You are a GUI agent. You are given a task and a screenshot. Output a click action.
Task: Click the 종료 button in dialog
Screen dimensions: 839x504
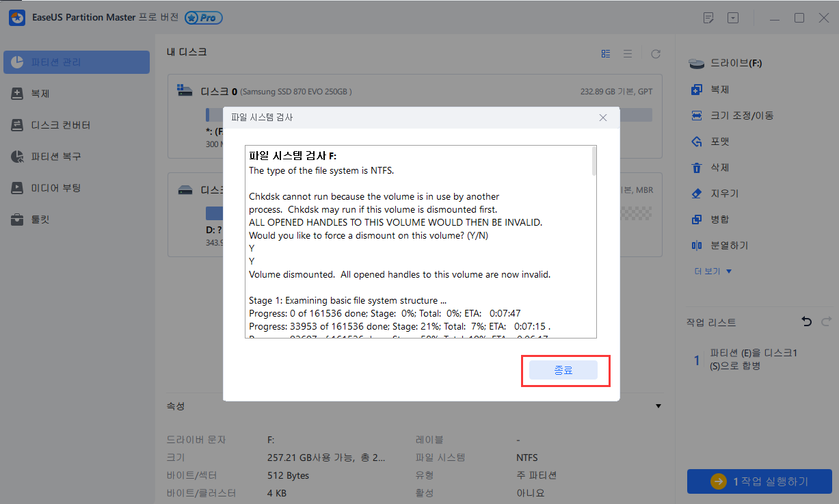563,370
